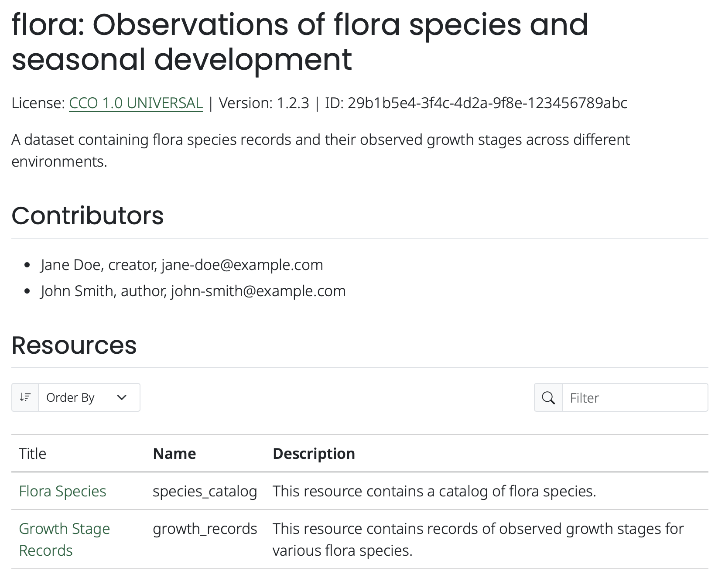Open the CCO 1.0 UNIVERSAL license link
Image resolution: width=725 pixels, height=588 pixels.
pos(136,103)
